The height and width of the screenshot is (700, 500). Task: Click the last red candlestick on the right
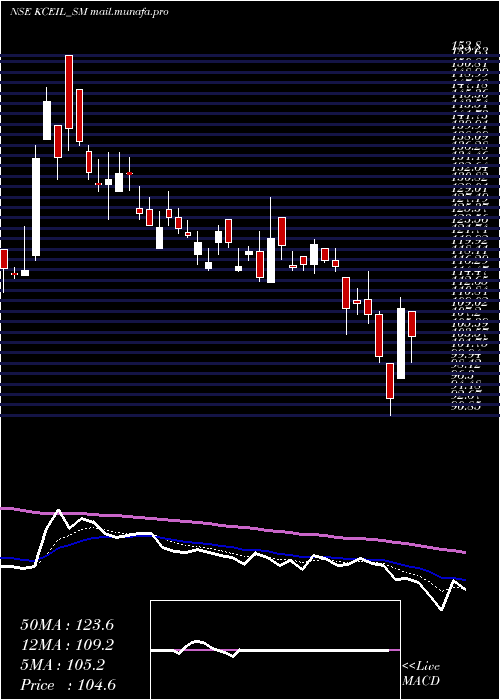click(412, 324)
